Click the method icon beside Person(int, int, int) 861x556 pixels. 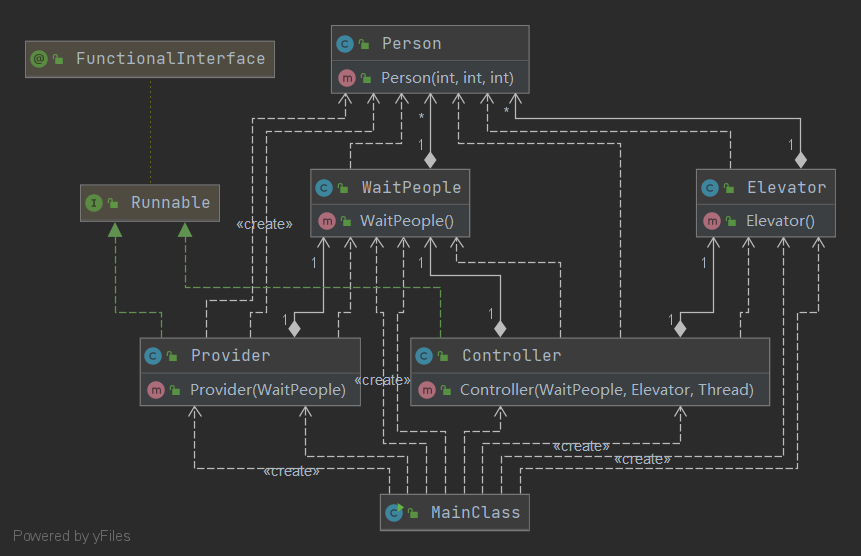pos(347,78)
